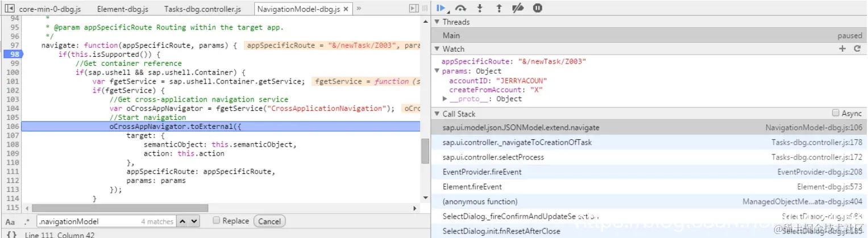
Task: Select the (anonymous function) stack frame
Action: (648, 202)
